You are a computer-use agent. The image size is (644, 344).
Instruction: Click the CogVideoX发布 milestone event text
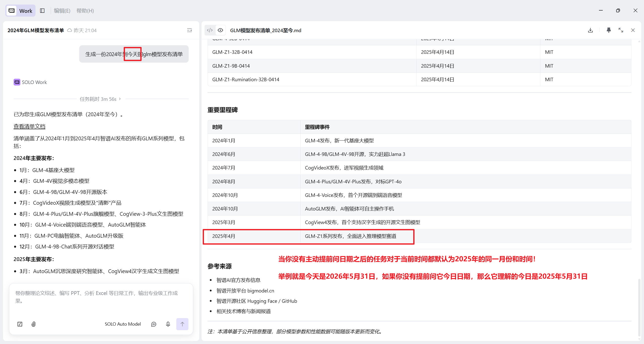(x=344, y=168)
